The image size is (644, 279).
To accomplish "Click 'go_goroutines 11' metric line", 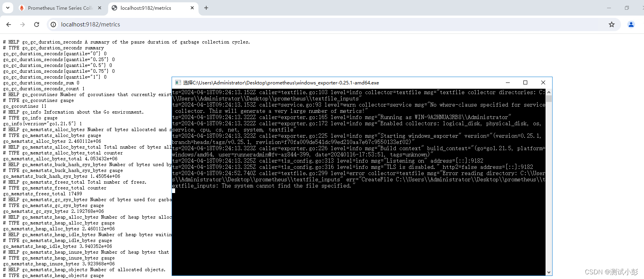I will (x=25, y=106).
